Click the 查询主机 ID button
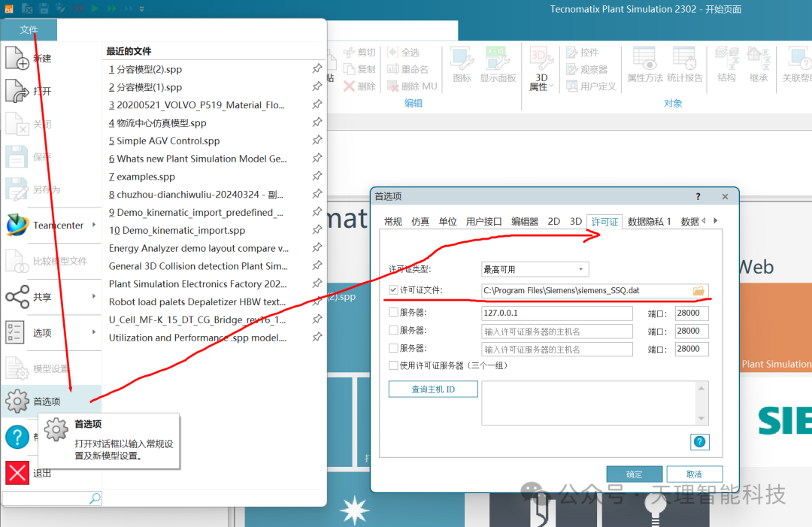The image size is (812, 527). pyautogui.click(x=433, y=389)
